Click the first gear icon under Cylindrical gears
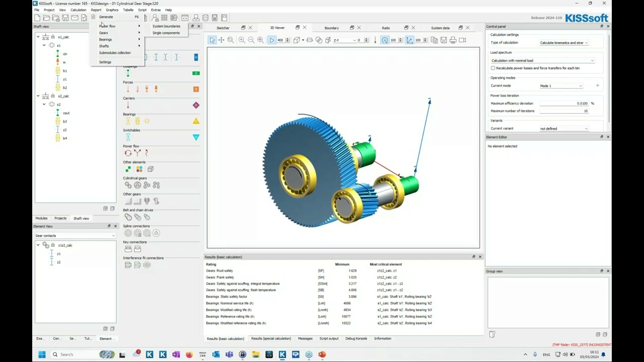This screenshot has width=644, height=362. pyautogui.click(x=128, y=185)
